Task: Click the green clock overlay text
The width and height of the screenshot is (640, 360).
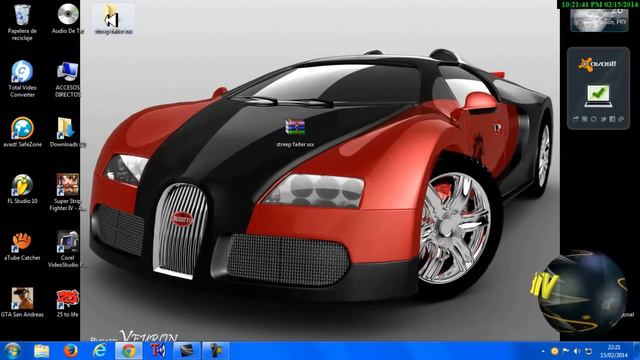Action: tap(600, 4)
